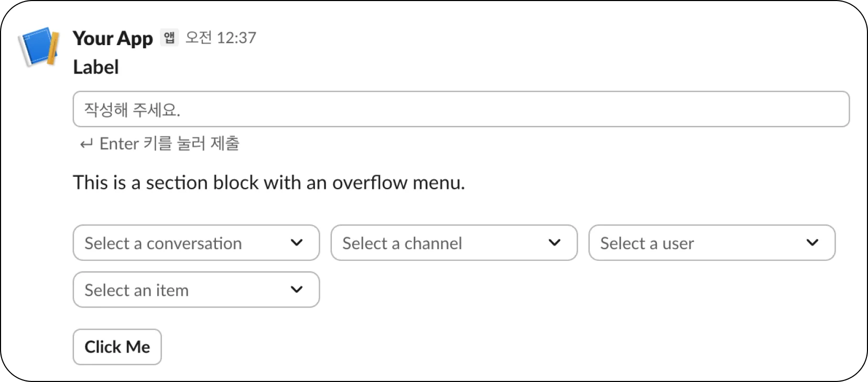The height and width of the screenshot is (382, 868).
Task: Click the user dropdown chevron arrow
Action: point(812,242)
